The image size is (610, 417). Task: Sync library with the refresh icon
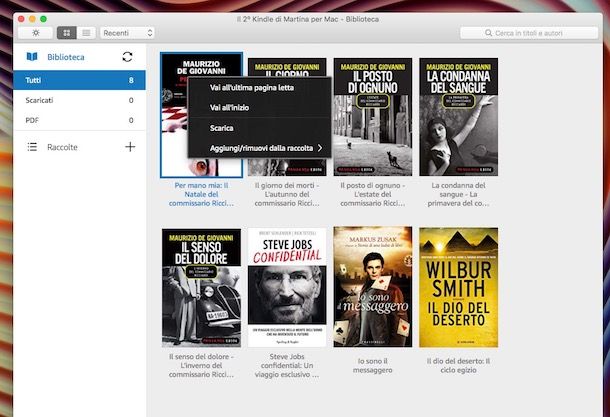click(x=127, y=57)
